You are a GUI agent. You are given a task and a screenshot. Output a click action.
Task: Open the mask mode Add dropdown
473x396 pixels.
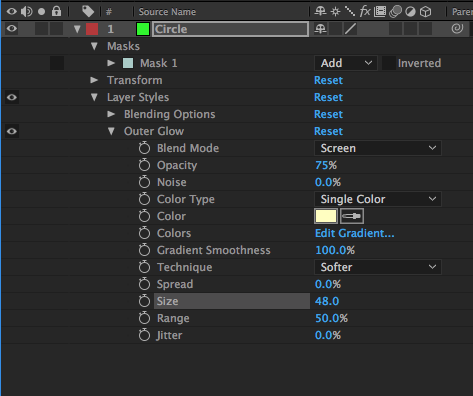coord(346,63)
